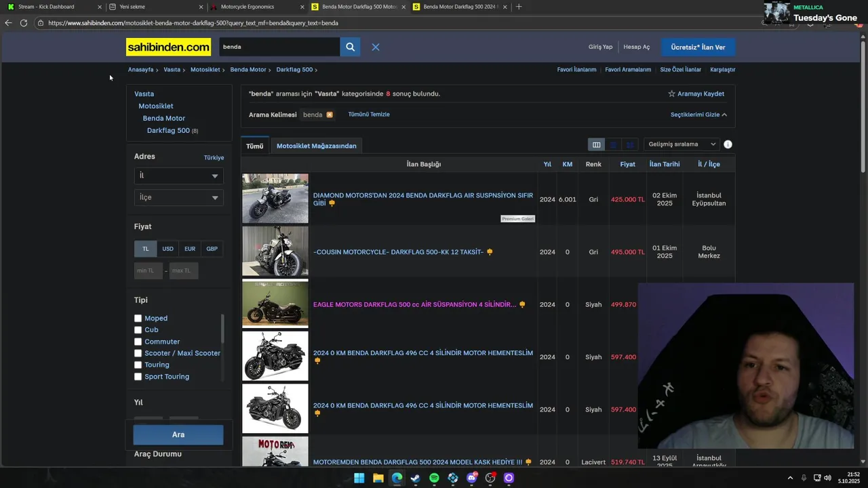
Task: Click the min TL price field
Action: 149,270
